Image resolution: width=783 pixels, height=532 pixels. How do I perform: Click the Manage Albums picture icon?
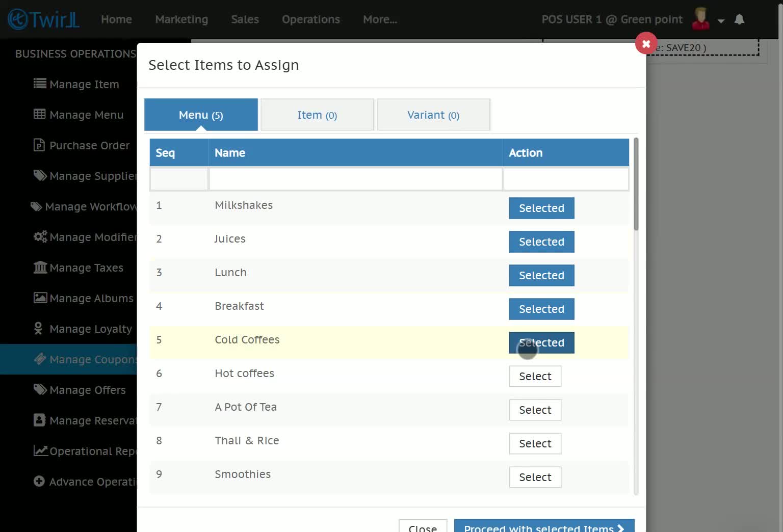[40, 298]
